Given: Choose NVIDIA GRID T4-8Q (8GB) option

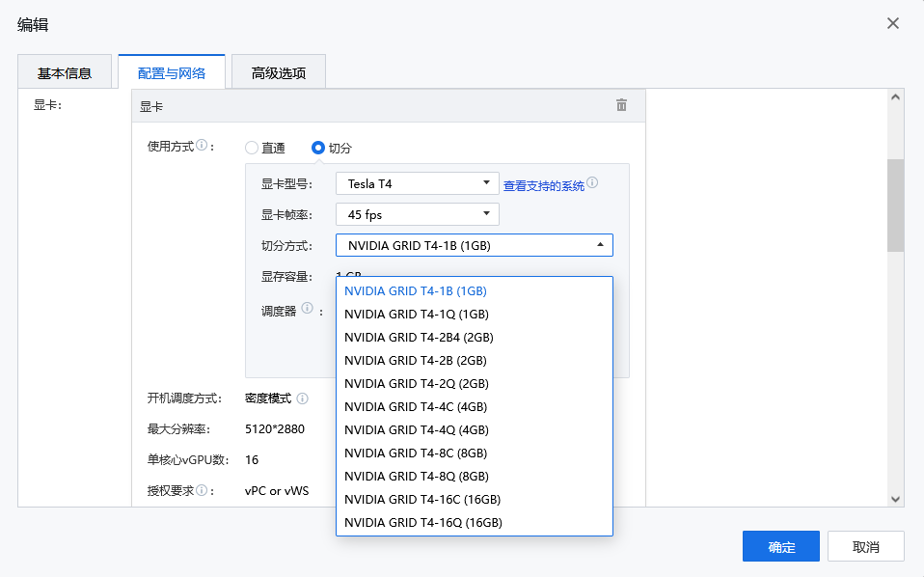Looking at the screenshot, I should 475,477.
